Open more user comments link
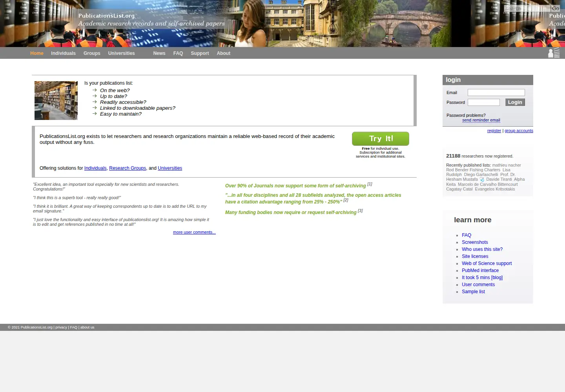 coord(194,232)
